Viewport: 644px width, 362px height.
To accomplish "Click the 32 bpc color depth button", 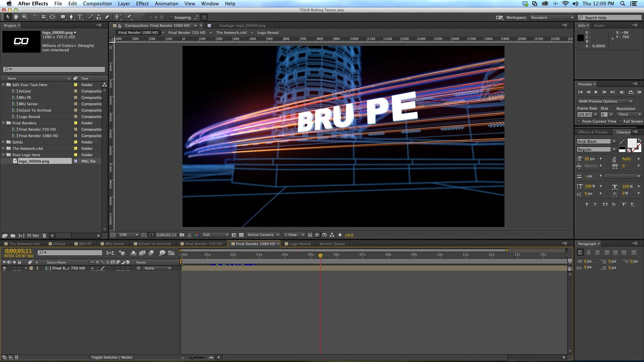I will (33, 236).
